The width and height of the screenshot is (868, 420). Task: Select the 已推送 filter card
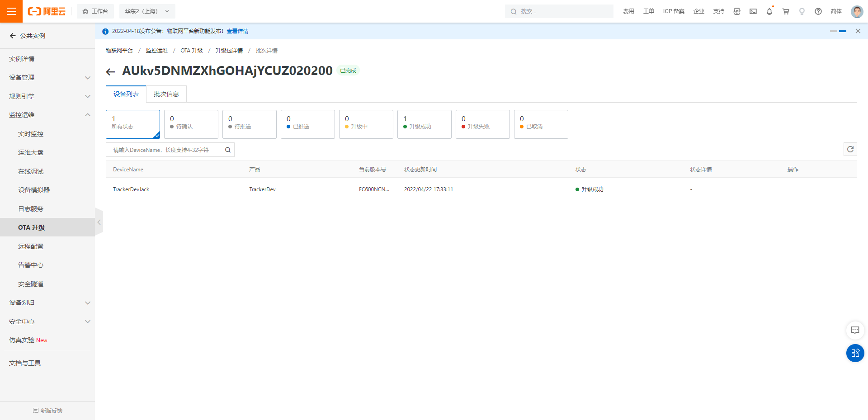pos(308,124)
